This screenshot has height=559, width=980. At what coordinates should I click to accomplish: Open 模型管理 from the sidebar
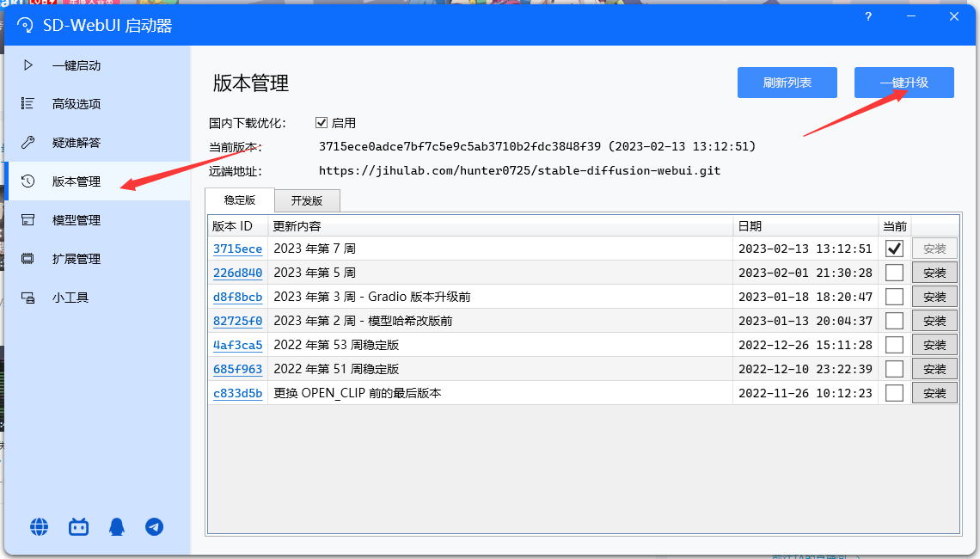tap(28, 219)
